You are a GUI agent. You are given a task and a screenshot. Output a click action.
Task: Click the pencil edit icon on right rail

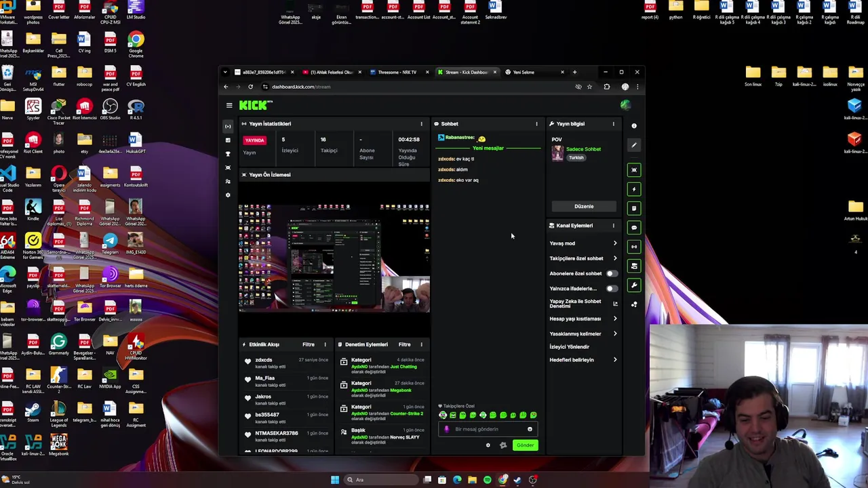634,145
